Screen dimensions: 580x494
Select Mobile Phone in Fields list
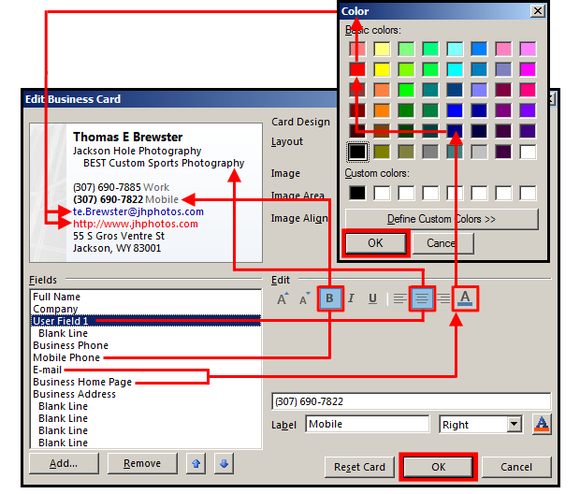coord(67,358)
